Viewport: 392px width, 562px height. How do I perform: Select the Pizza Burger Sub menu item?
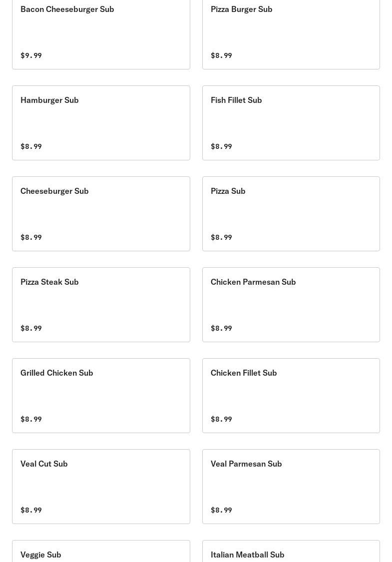(291, 32)
